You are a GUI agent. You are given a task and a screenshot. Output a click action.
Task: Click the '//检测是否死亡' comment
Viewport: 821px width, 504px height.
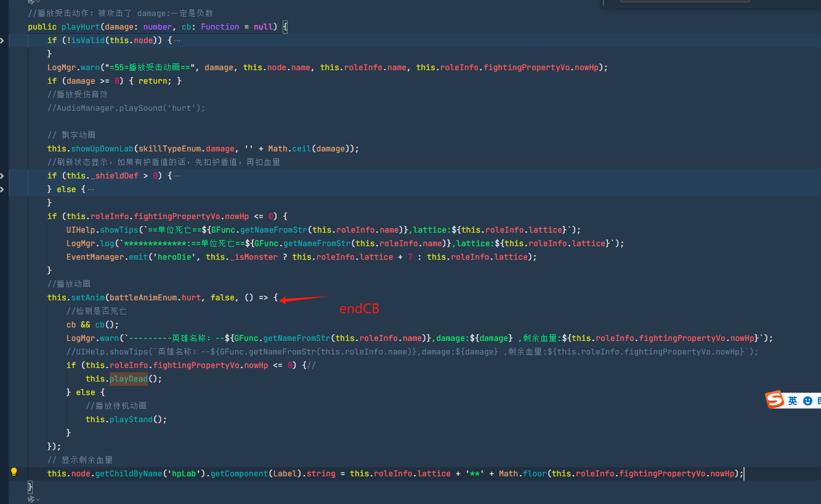tap(97, 311)
